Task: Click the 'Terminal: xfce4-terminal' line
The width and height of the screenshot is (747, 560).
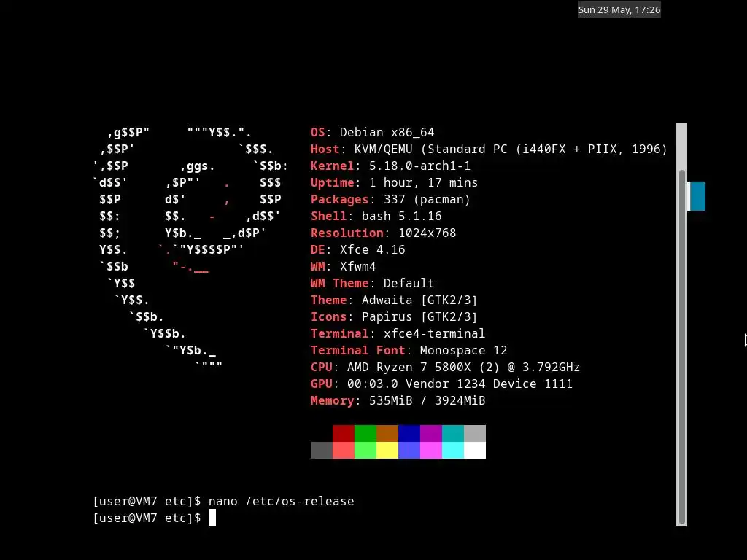Action: [x=398, y=333]
